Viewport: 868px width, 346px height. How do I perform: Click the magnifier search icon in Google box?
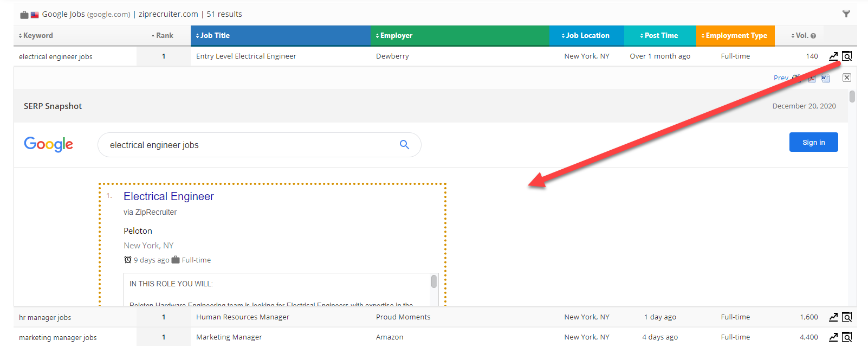coord(404,144)
